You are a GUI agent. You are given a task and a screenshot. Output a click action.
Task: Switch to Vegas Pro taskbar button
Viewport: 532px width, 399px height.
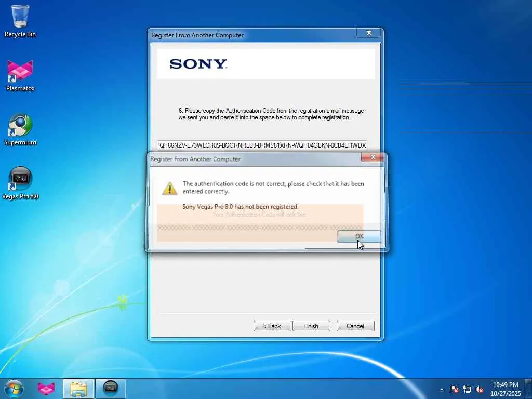point(110,389)
